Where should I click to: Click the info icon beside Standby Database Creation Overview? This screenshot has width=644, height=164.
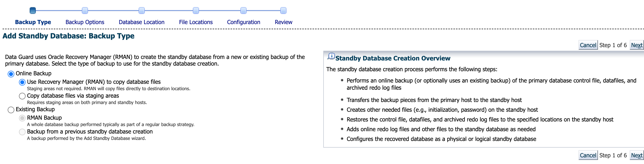[331, 56]
